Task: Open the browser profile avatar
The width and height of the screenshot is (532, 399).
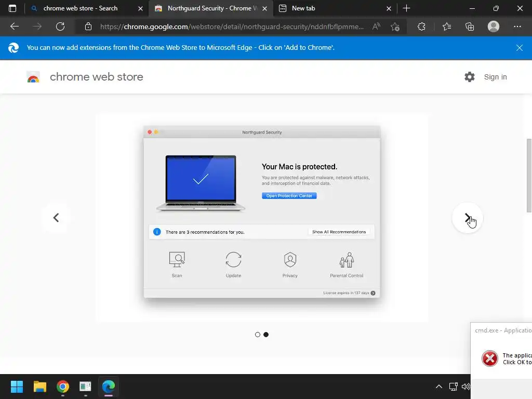Action: (494, 26)
